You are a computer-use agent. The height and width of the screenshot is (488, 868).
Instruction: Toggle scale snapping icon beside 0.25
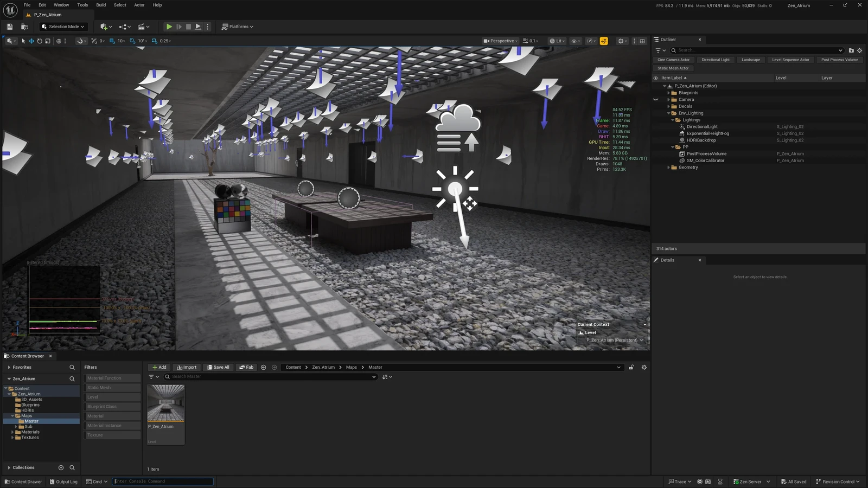point(155,41)
